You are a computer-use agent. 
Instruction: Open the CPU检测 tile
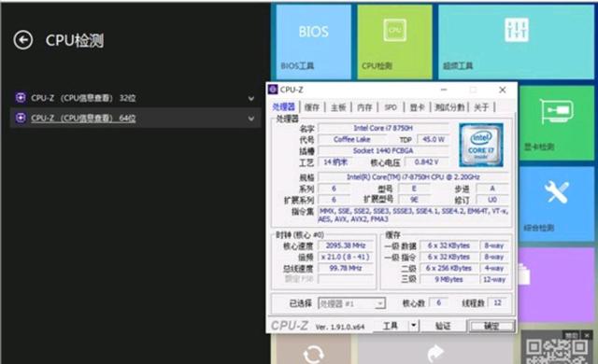394,42
